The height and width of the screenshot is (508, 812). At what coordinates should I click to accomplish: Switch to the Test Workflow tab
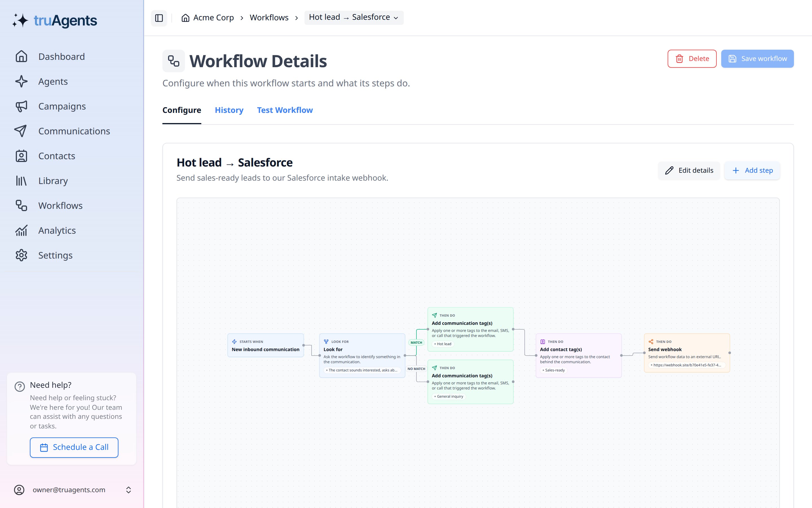(285, 110)
